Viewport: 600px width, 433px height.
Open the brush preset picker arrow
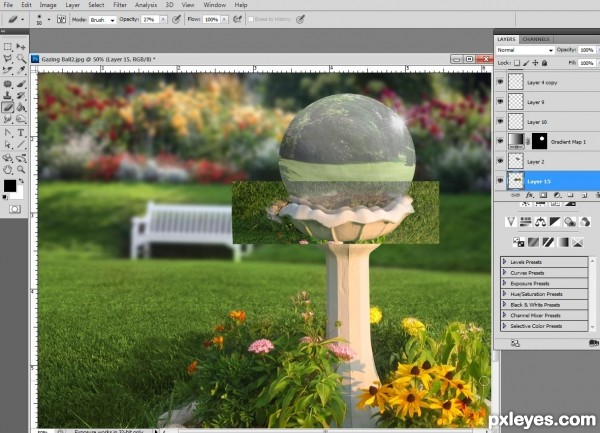pos(49,19)
